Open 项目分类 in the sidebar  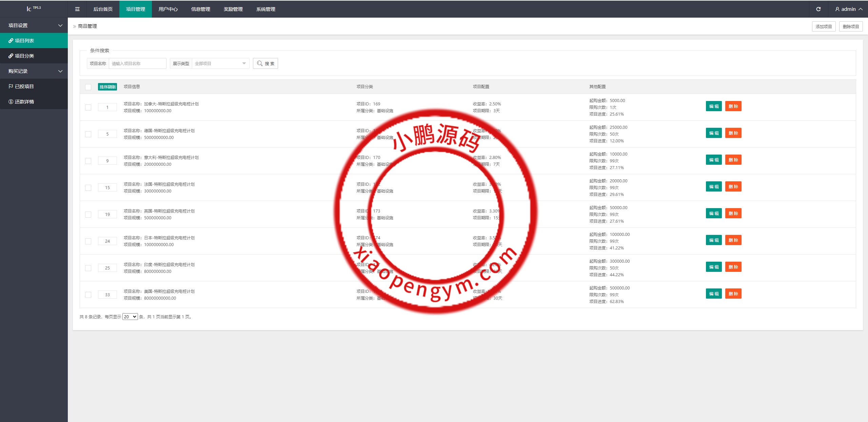[24, 56]
